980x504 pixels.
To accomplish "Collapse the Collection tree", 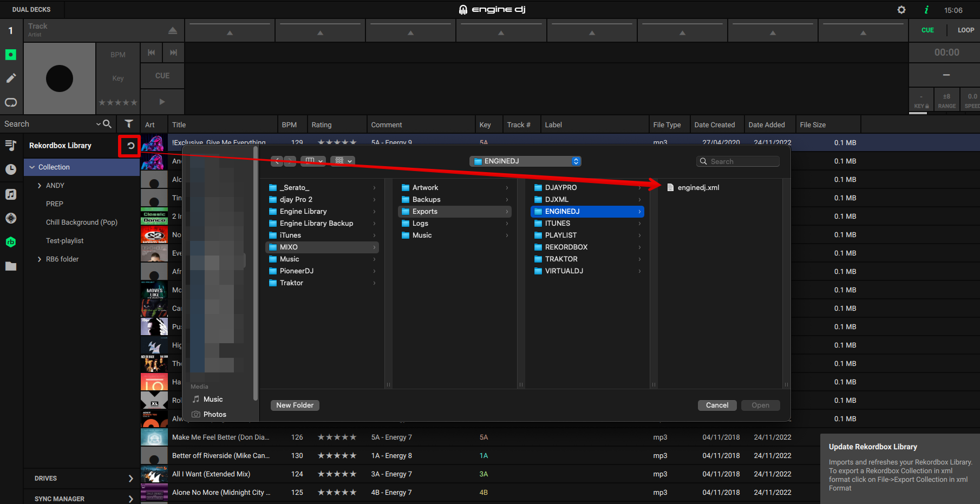I will [x=32, y=167].
